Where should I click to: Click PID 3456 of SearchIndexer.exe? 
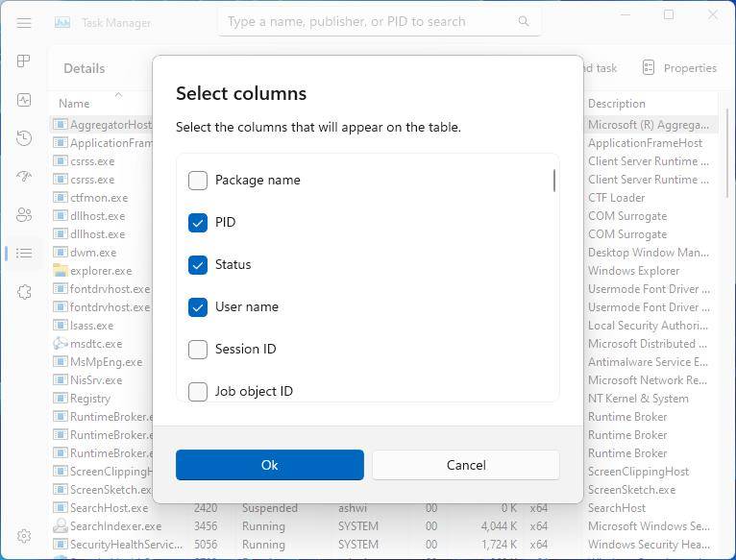(x=206, y=526)
